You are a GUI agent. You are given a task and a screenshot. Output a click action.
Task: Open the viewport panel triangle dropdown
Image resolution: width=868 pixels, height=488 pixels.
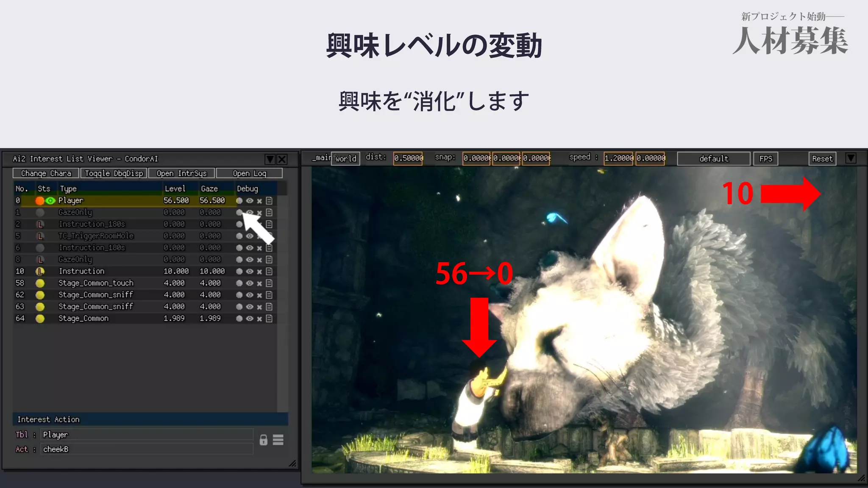(x=851, y=158)
